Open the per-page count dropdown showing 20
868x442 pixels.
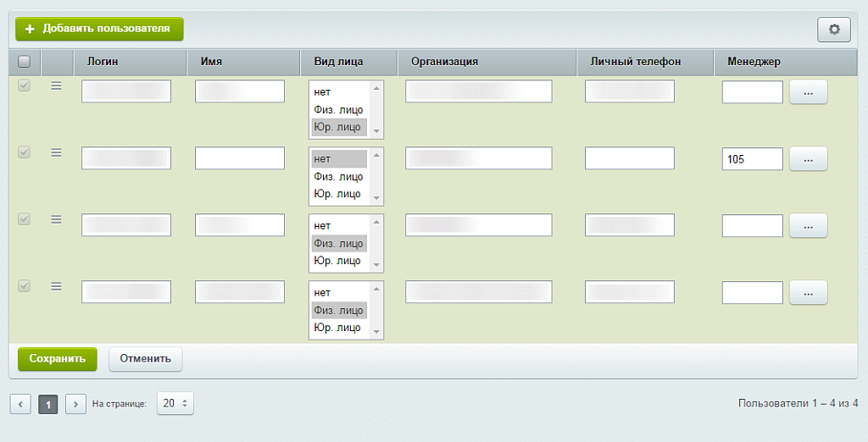pyautogui.click(x=175, y=404)
